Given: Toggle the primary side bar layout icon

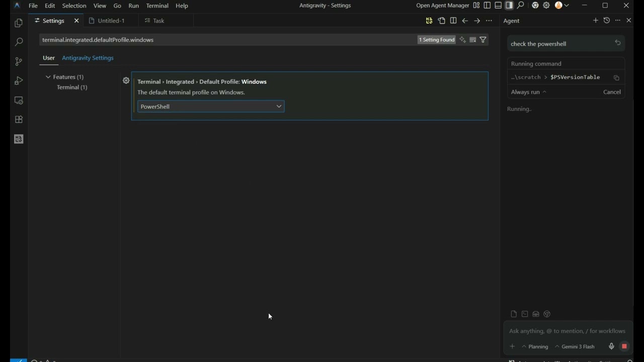Looking at the screenshot, I should tap(487, 6).
